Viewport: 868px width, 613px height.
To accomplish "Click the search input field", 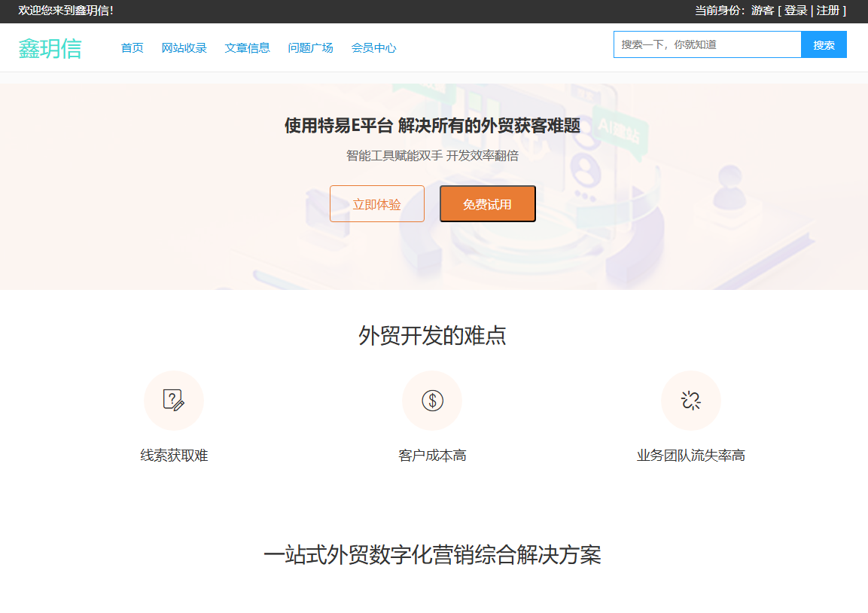I will [707, 44].
